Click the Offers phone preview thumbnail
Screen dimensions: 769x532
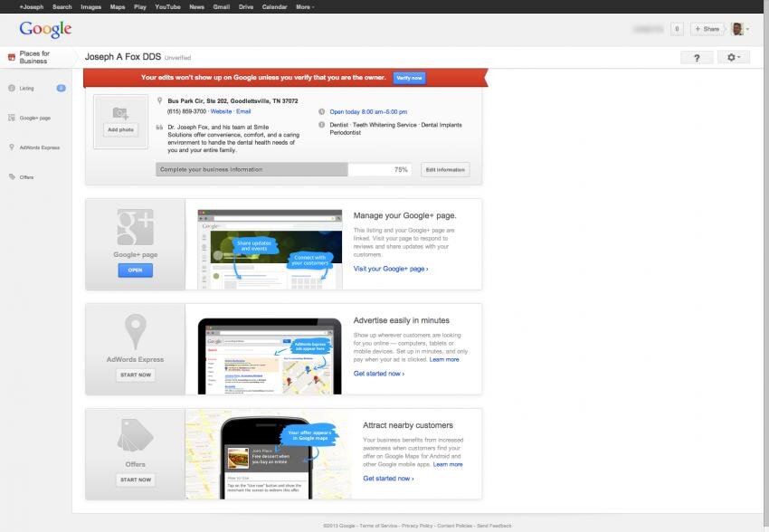click(268, 454)
